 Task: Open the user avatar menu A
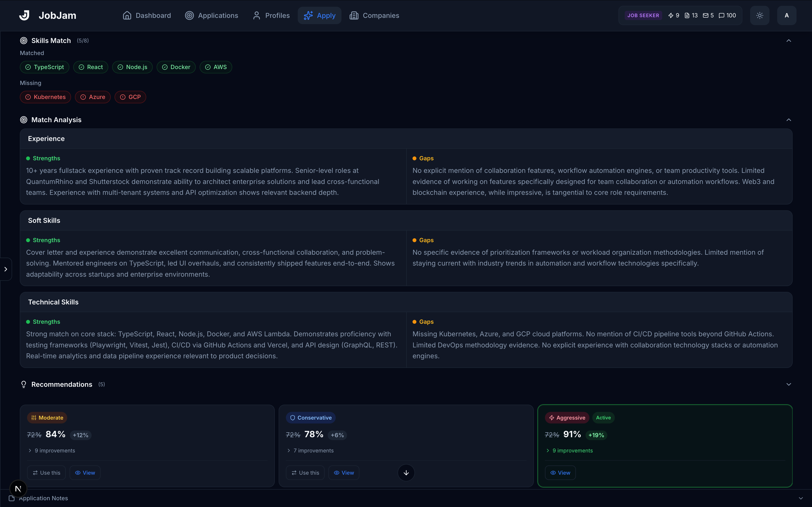[786, 15]
